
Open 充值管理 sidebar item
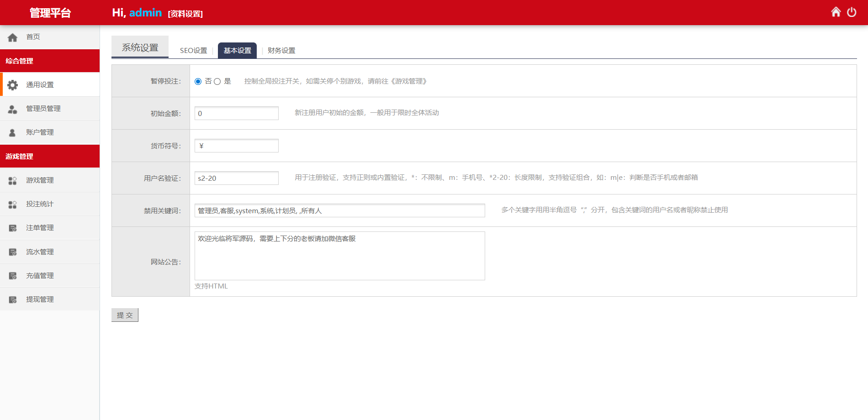tap(50, 276)
